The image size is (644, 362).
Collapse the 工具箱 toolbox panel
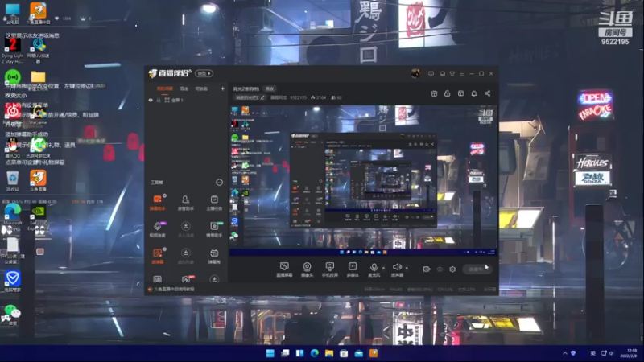pos(219,183)
